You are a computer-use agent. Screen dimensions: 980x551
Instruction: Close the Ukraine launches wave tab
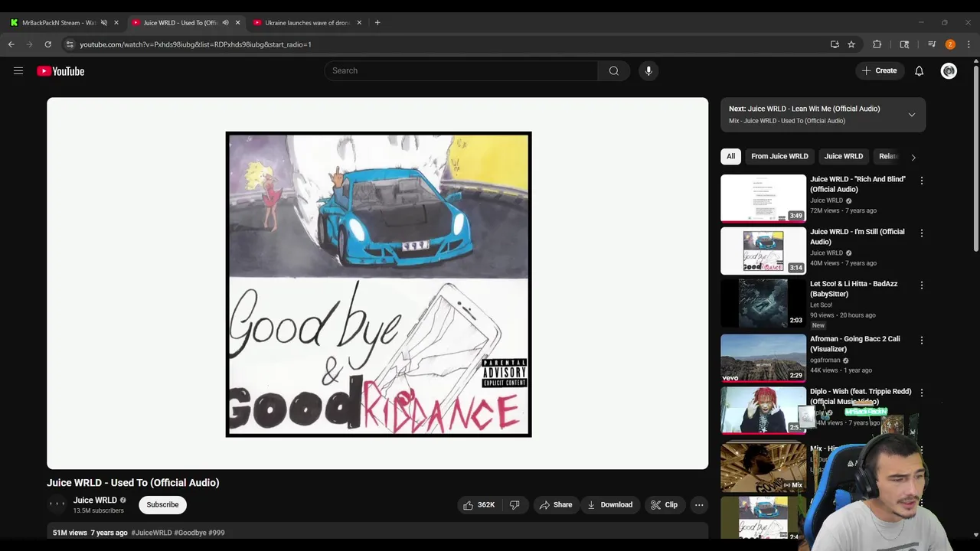click(x=359, y=22)
